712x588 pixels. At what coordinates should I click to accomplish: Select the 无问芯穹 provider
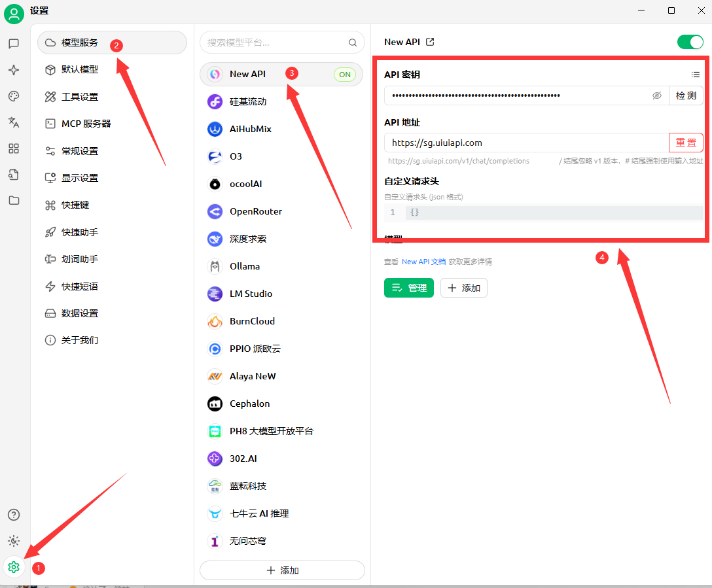281,541
